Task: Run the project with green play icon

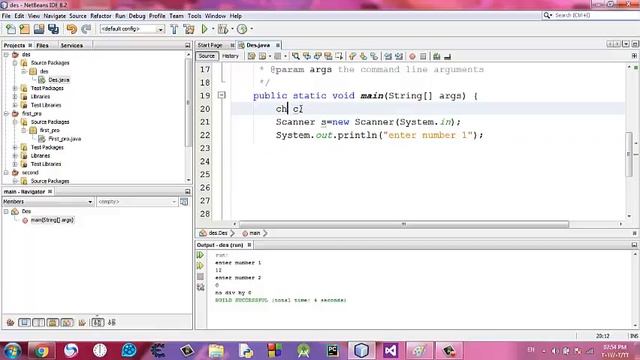Action: 204,29
